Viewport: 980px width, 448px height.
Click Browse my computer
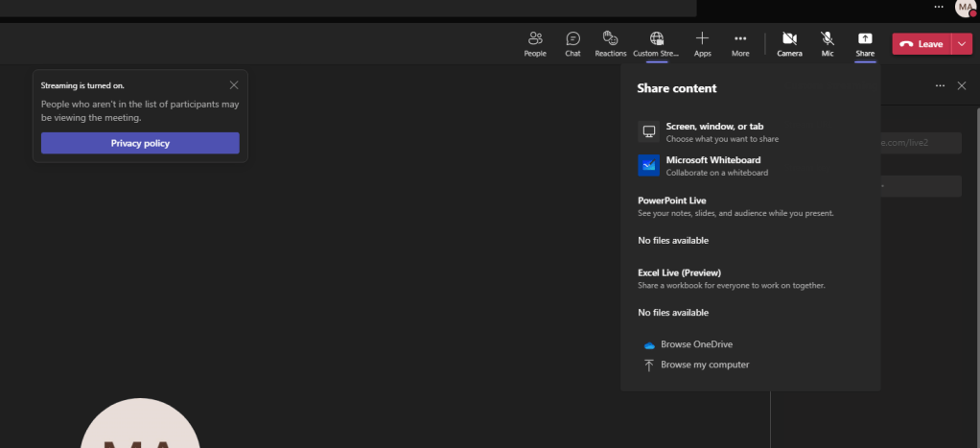click(704, 365)
